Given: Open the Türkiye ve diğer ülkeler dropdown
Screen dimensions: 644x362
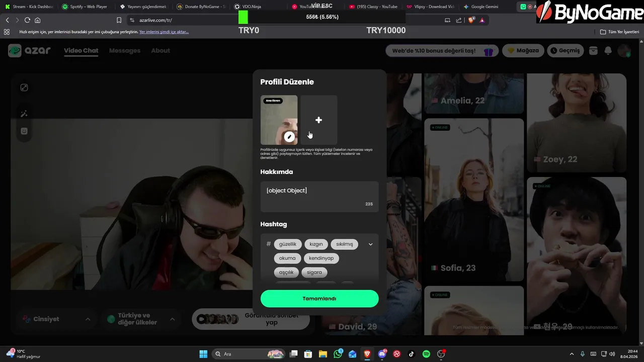Looking at the screenshot, I should pyautogui.click(x=140, y=319).
